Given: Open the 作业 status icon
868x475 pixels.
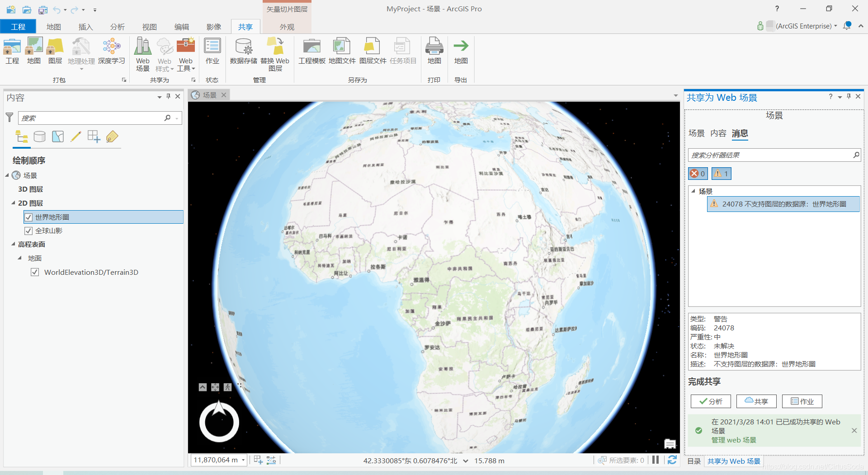Looking at the screenshot, I should [x=212, y=51].
